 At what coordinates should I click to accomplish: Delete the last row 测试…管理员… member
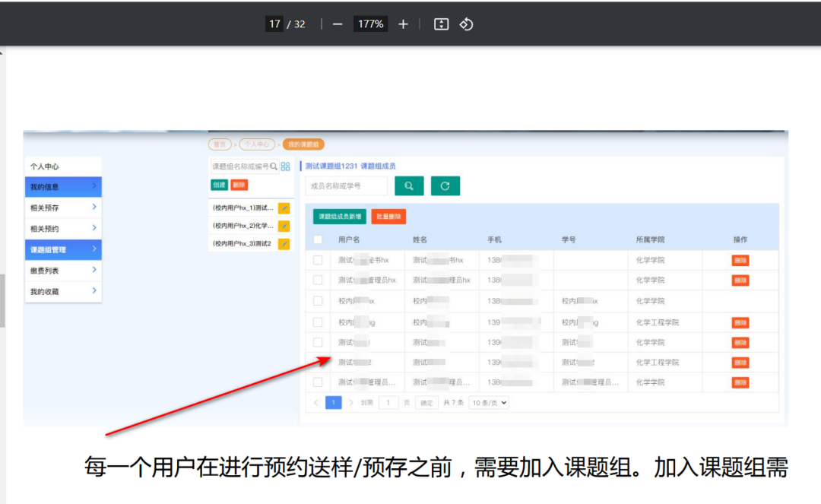click(x=740, y=382)
